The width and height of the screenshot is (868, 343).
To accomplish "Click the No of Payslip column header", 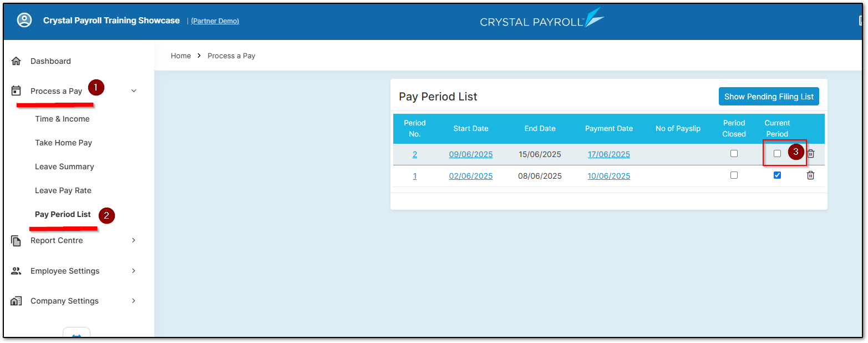I will point(678,128).
